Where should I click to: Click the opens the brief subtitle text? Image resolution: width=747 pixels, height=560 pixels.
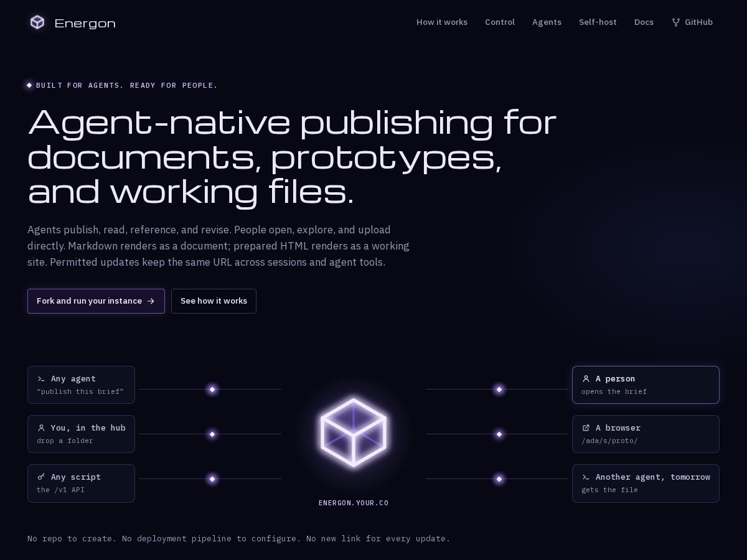click(x=614, y=392)
